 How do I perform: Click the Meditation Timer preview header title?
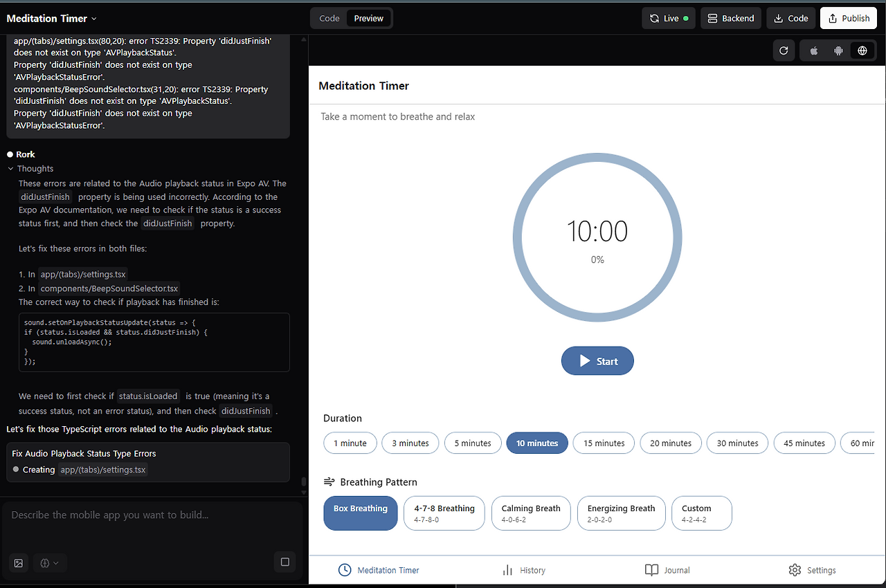tap(363, 86)
